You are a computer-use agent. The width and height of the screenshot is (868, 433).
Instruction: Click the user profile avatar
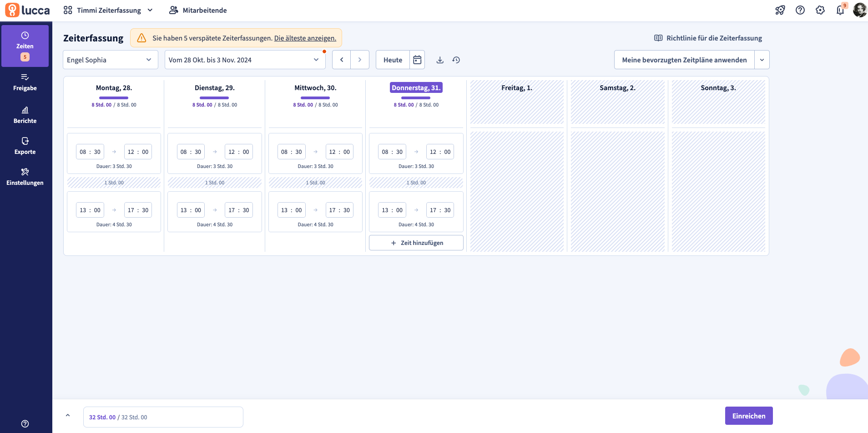click(x=859, y=10)
